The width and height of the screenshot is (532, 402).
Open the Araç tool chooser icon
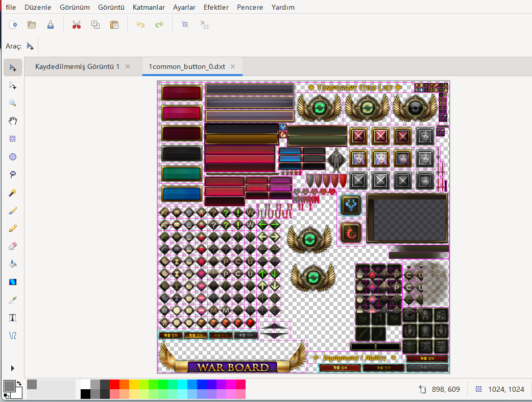30,46
